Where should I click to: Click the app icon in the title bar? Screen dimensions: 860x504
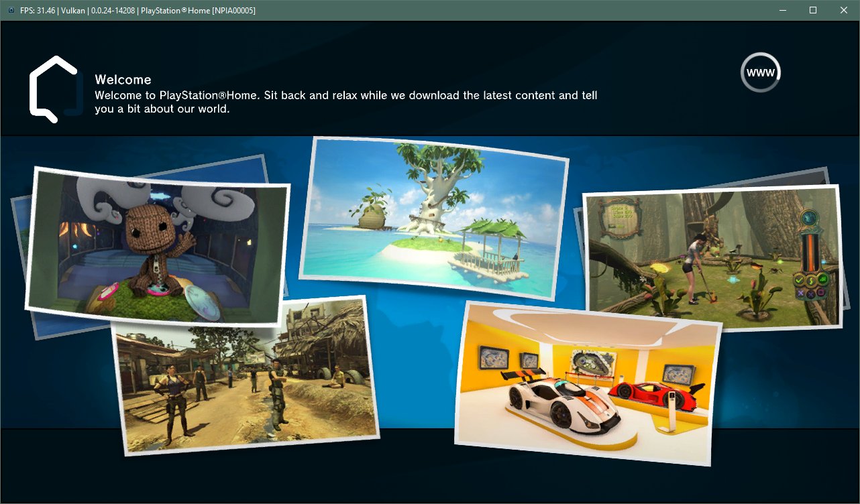click(11, 11)
